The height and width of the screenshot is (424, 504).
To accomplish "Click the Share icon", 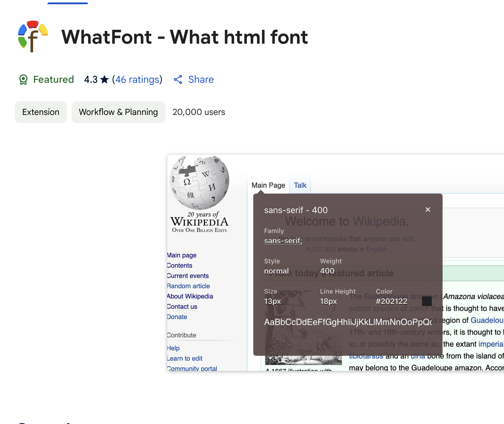I will tap(178, 80).
